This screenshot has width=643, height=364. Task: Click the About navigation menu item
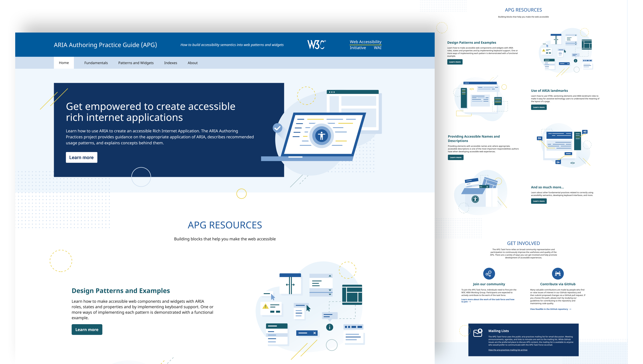(x=192, y=62)
